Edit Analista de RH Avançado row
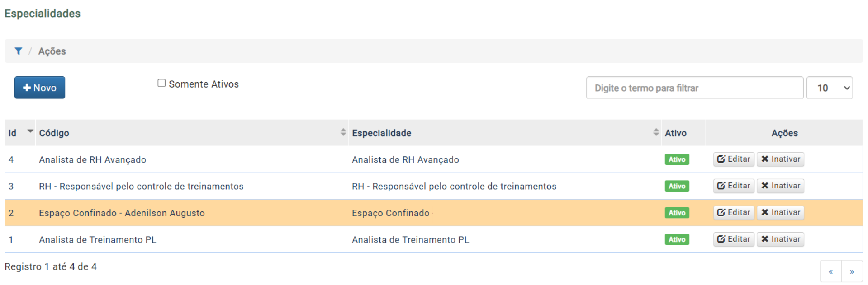This screenshot has width=868, height=285. (734, 159)
